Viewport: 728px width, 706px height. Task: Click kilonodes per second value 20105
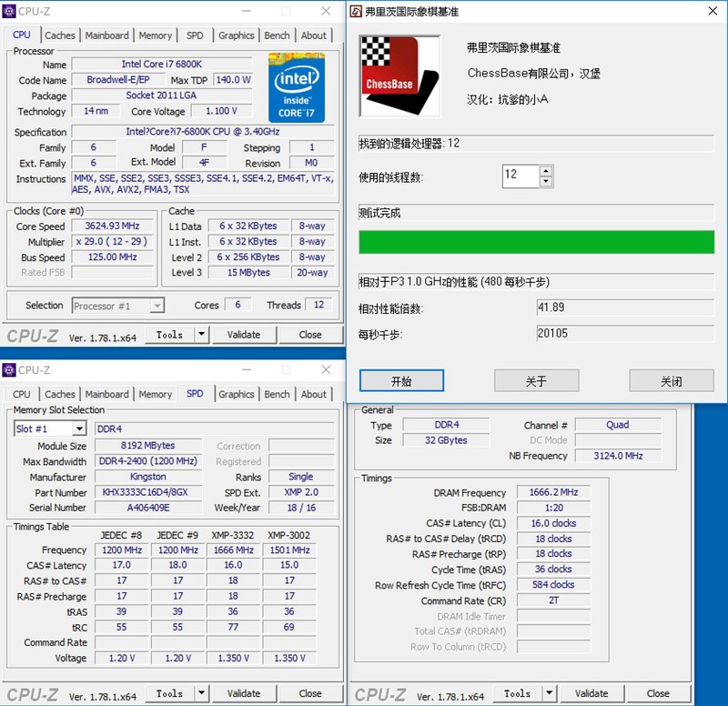pos(625,333)
